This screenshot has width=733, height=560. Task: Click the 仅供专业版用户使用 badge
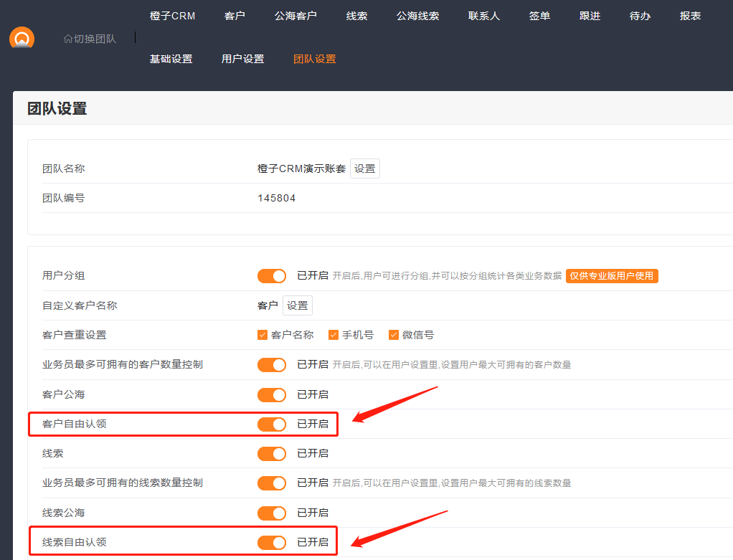(x=612, y=276)
